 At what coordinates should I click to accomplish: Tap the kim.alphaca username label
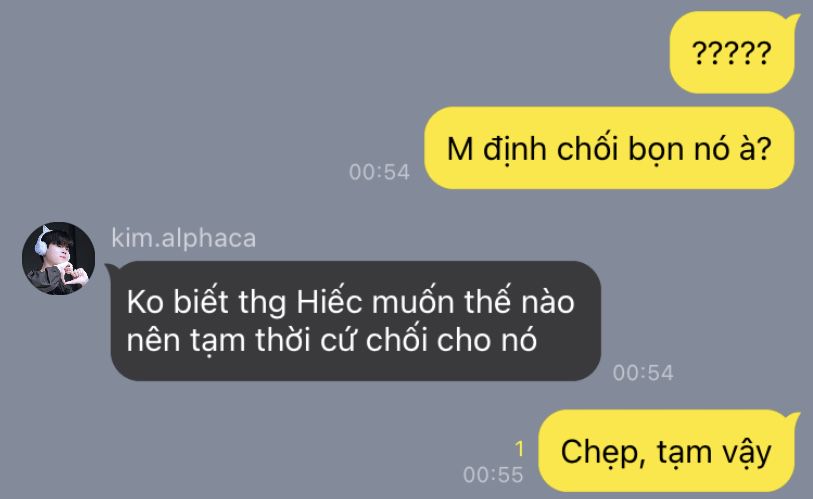coord(184,238)
